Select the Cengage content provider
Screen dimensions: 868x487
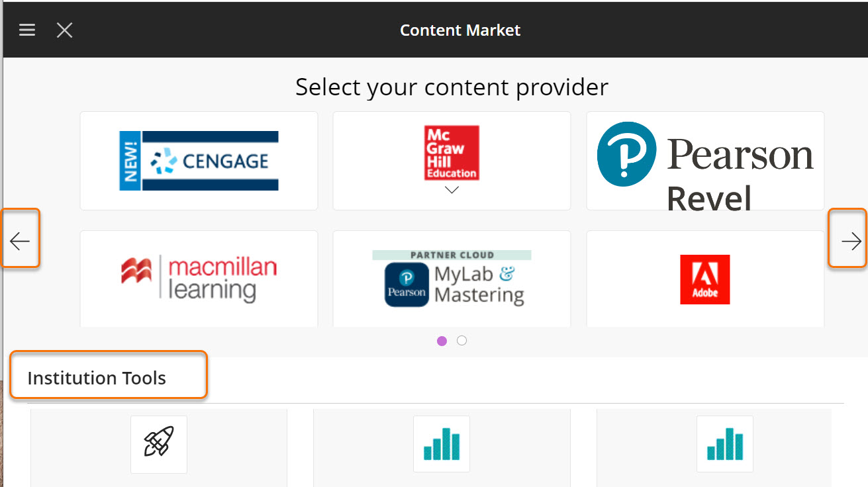199,161
